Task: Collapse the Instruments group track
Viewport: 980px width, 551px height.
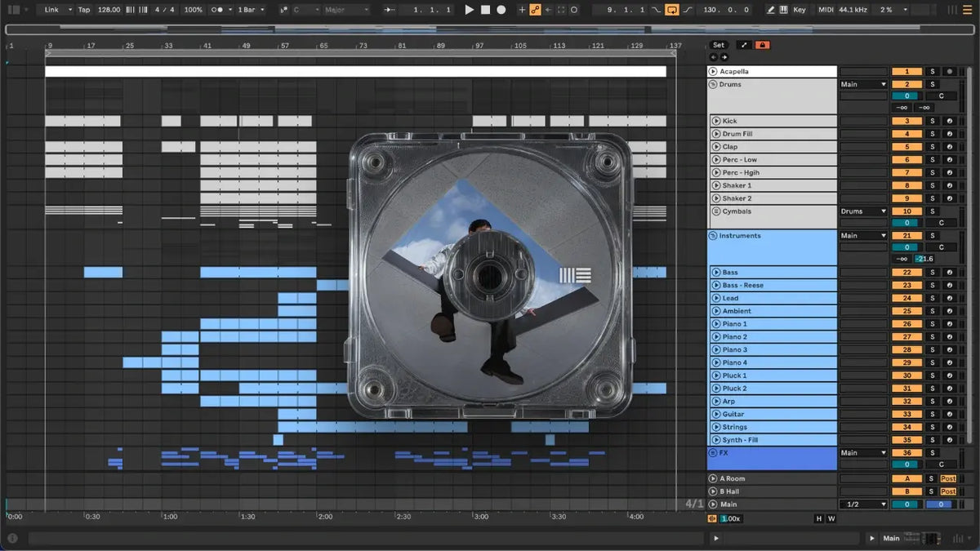Action: 713,236
